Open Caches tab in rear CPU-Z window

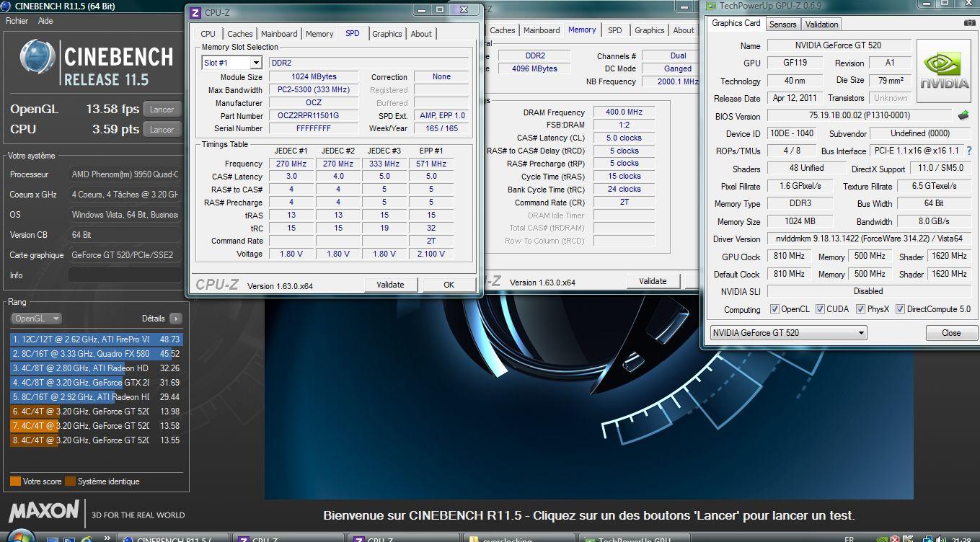503,30
